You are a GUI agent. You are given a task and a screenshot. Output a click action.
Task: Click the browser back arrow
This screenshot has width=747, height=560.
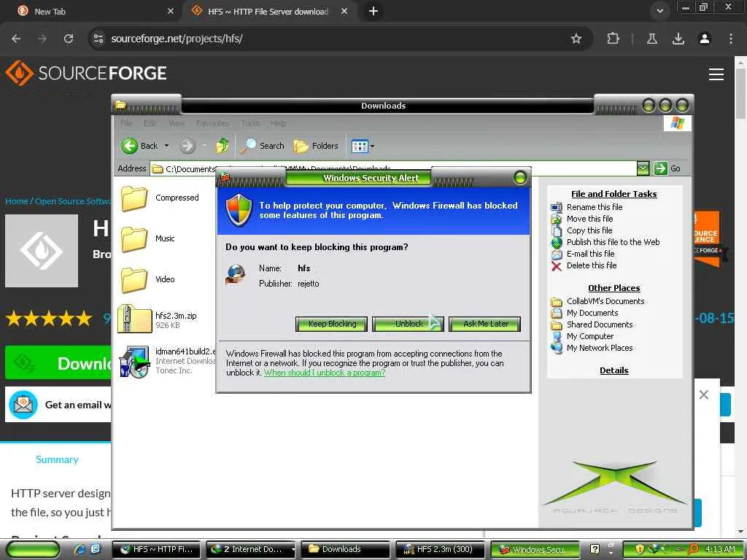16,39
